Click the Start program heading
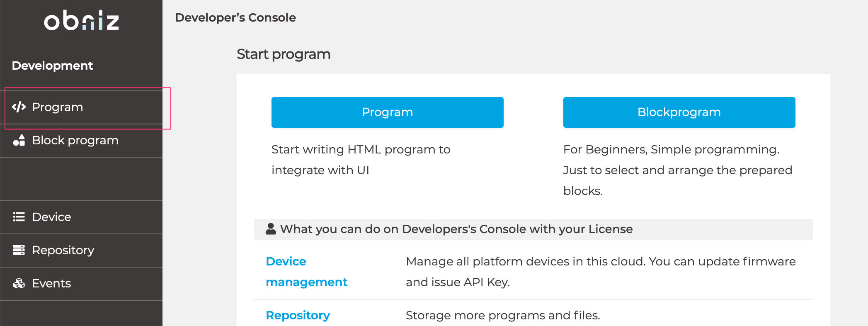 (x=284, y=54)
